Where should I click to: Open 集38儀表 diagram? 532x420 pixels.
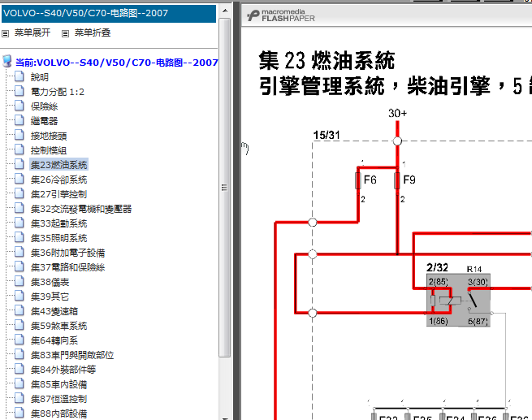click(50, 282)
